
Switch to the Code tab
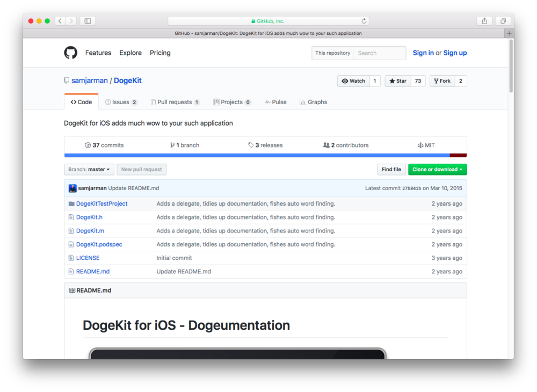point(82,102)
